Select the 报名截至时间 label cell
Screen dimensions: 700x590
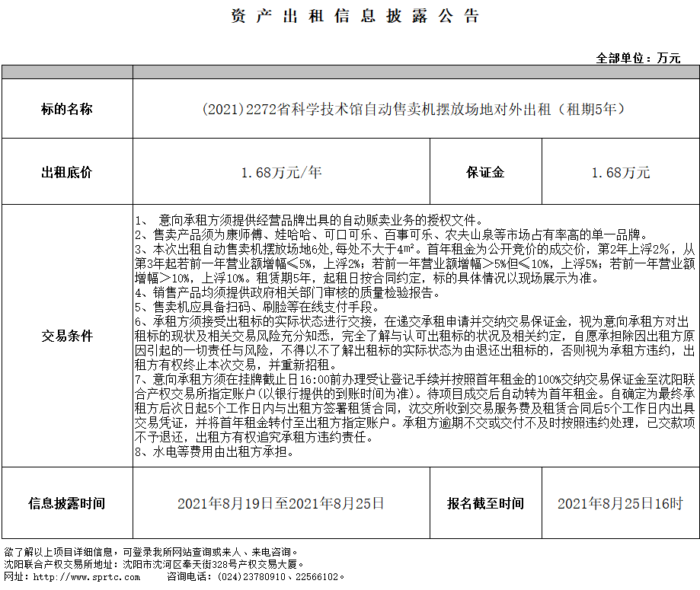(485, 503)
